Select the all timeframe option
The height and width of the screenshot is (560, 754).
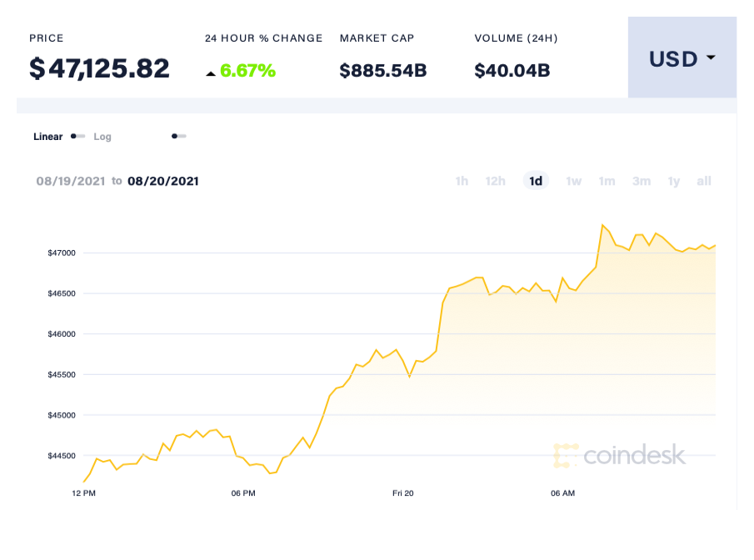(x=704, y=181)
